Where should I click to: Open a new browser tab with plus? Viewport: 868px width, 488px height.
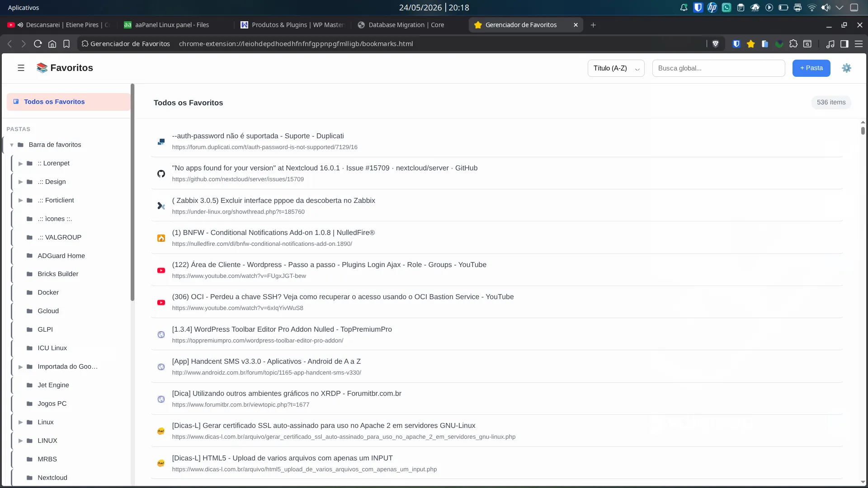(x=593, y=25)
